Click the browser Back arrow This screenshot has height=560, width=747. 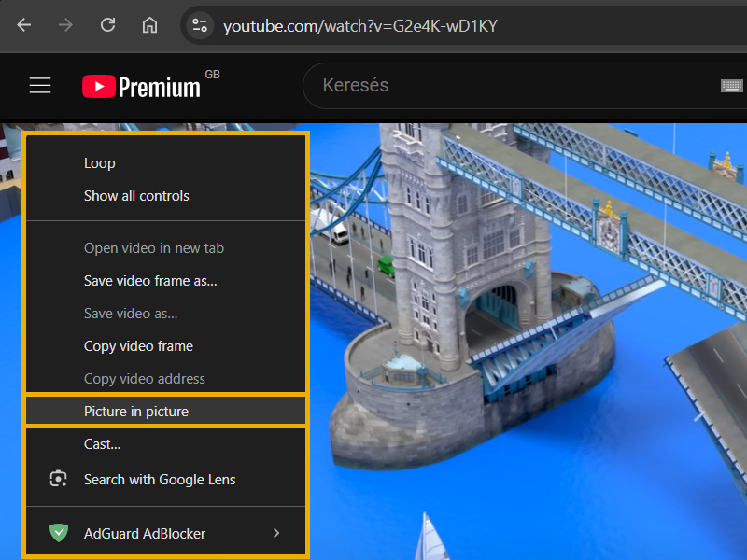24,25
